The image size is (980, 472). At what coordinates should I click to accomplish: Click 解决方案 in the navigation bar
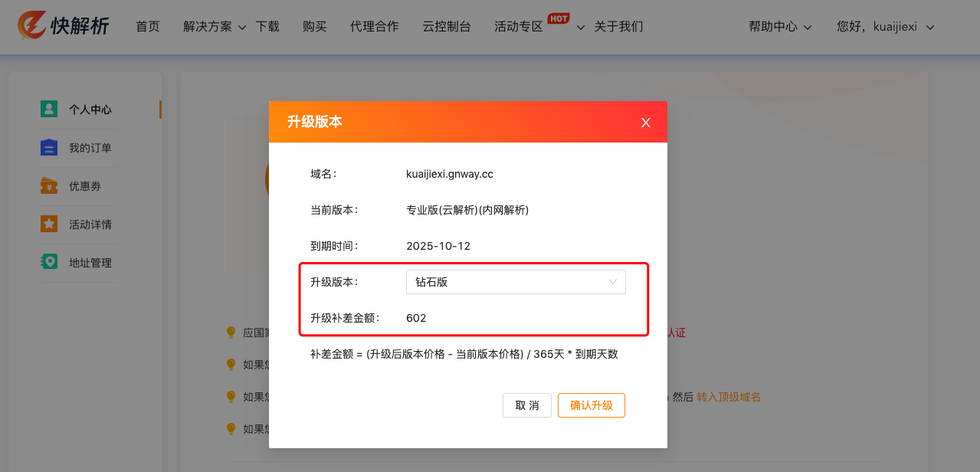point(208,27)
